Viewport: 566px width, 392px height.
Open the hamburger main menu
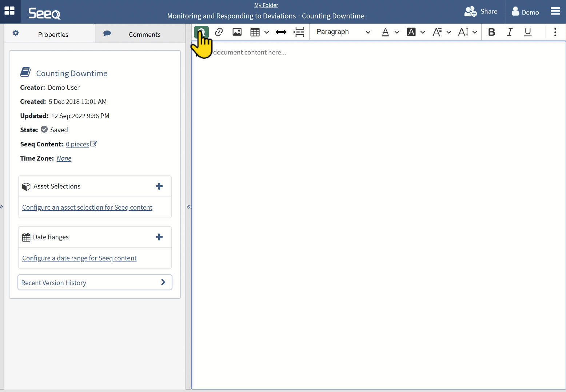point(555,12)
